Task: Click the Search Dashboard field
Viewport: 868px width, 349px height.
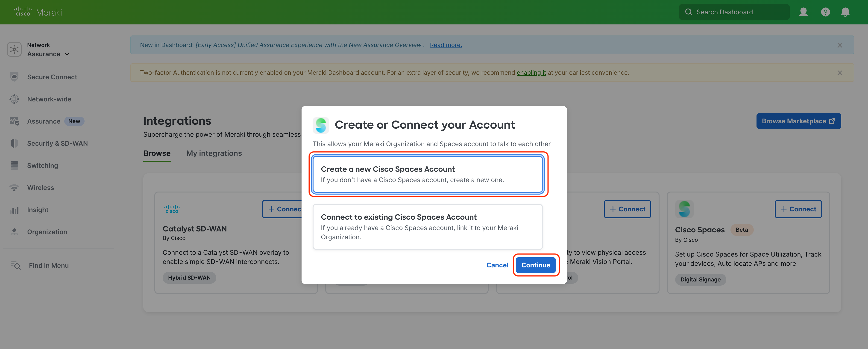Action: click(734, 12)
